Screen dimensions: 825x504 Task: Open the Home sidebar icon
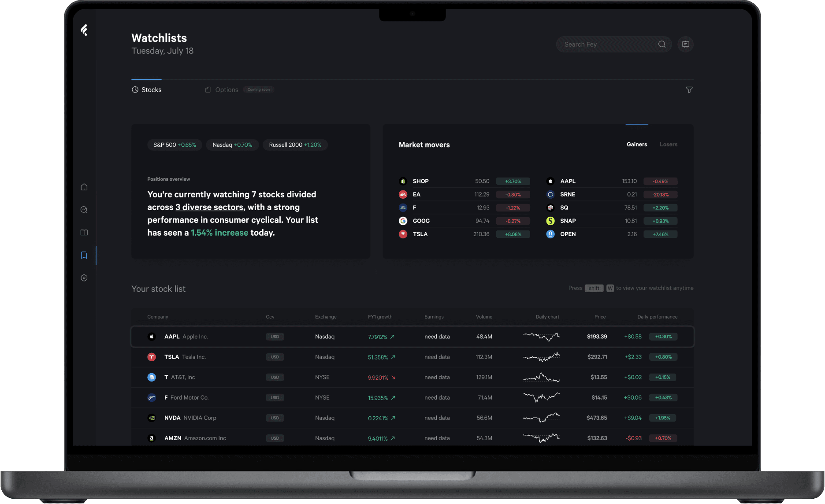tap(84, 187)
